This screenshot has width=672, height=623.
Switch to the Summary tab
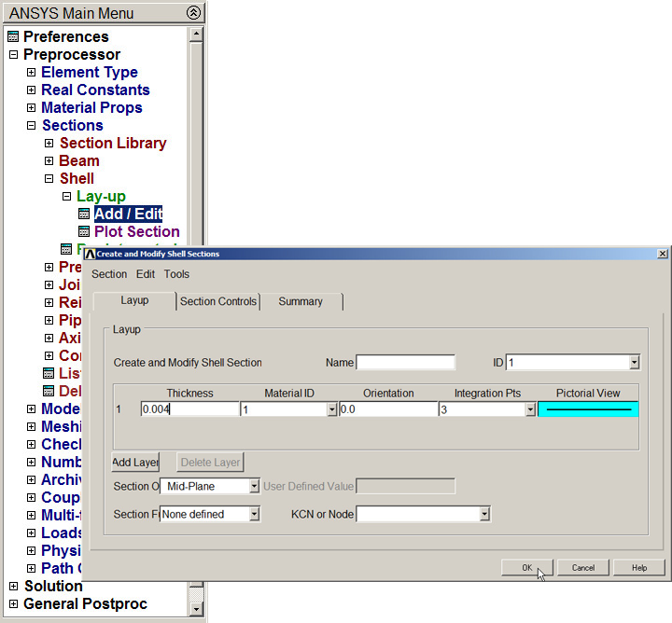point(301,301)
